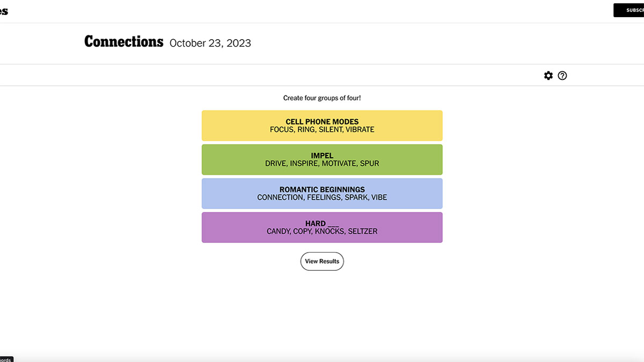Viewport: 644px width, 362px height.
Task: Click the word VIBE in blue group
Action: 379,197
